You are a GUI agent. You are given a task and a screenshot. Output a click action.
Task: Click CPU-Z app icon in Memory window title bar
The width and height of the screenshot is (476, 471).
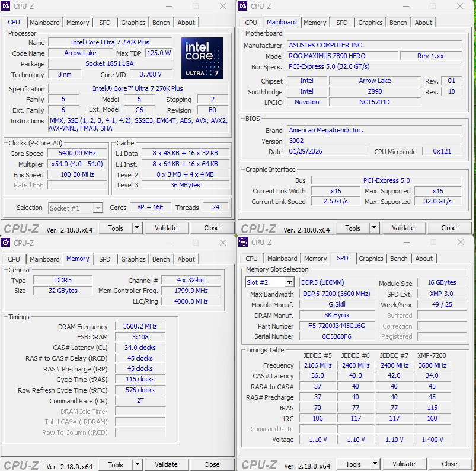click(x=6, y=243)
